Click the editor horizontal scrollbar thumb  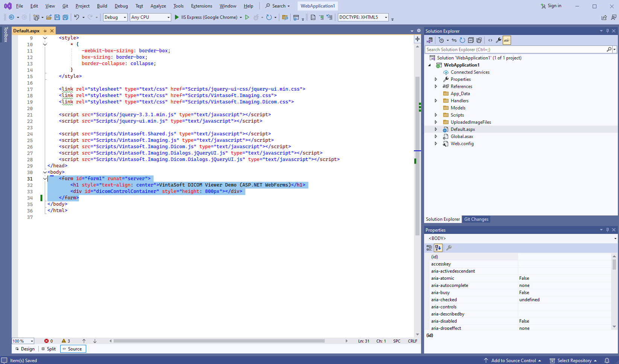pyautogui.click(x=219, y=341)
